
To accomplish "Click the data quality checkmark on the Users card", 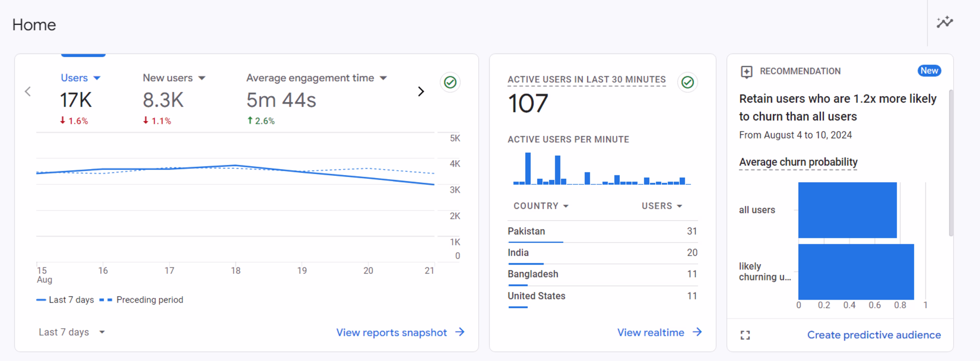I will (450, 82).
